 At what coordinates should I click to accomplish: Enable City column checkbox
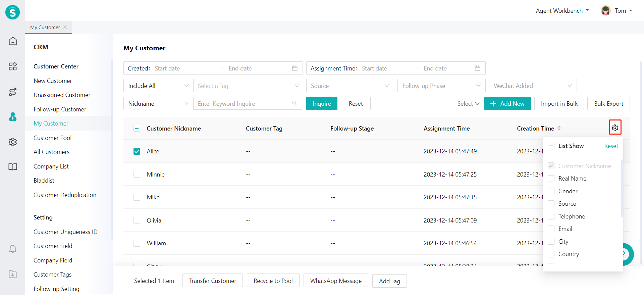[551, 241]
